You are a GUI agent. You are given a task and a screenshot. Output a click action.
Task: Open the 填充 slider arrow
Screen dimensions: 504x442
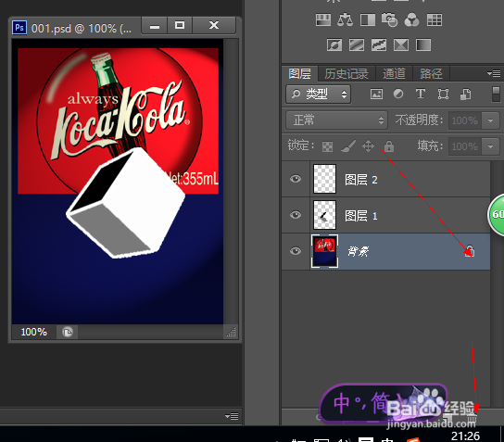(x=490, y=146)
